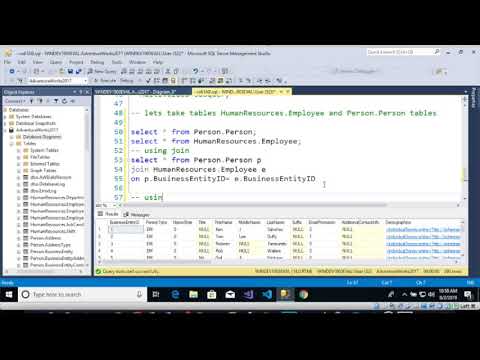Viewport: 480px width, 360px height.
Task: Switch to the Results tab
Action: point(108,214)
